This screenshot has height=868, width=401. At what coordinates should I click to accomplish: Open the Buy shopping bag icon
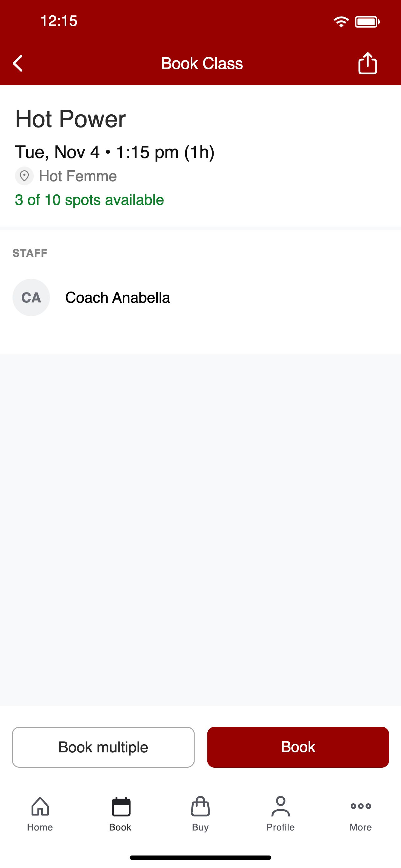(x=200, y=806)
